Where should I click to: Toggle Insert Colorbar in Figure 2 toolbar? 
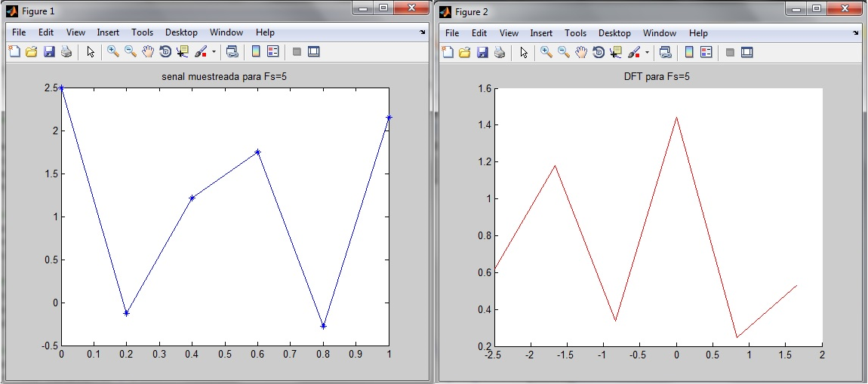coord(688,52)
